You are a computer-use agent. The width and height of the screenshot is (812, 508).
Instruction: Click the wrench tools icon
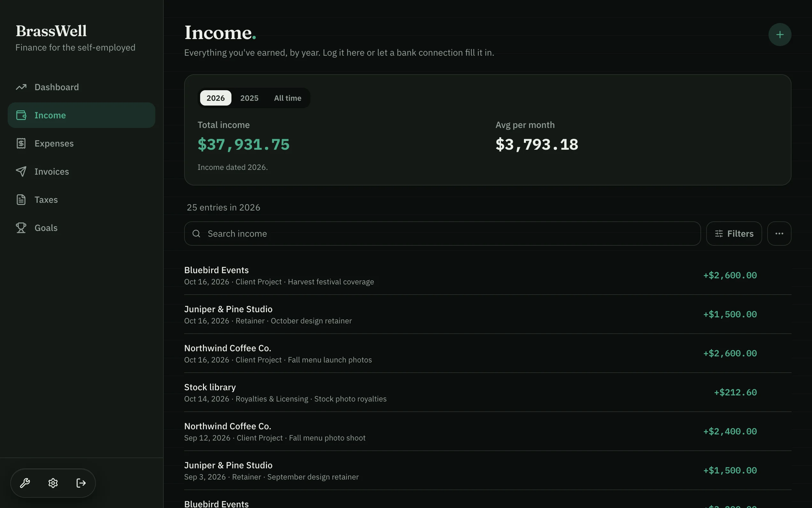(25, 483)
